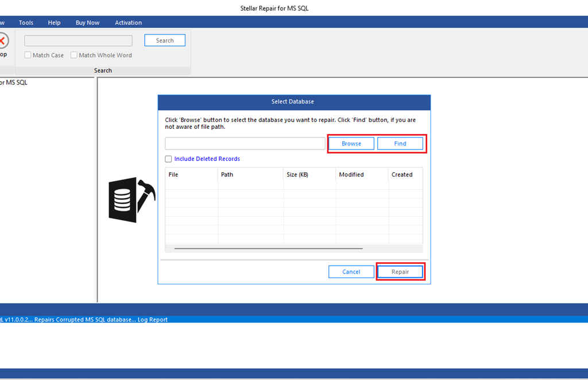
Task: Click the Size (KB) column header
Action: 310,175
